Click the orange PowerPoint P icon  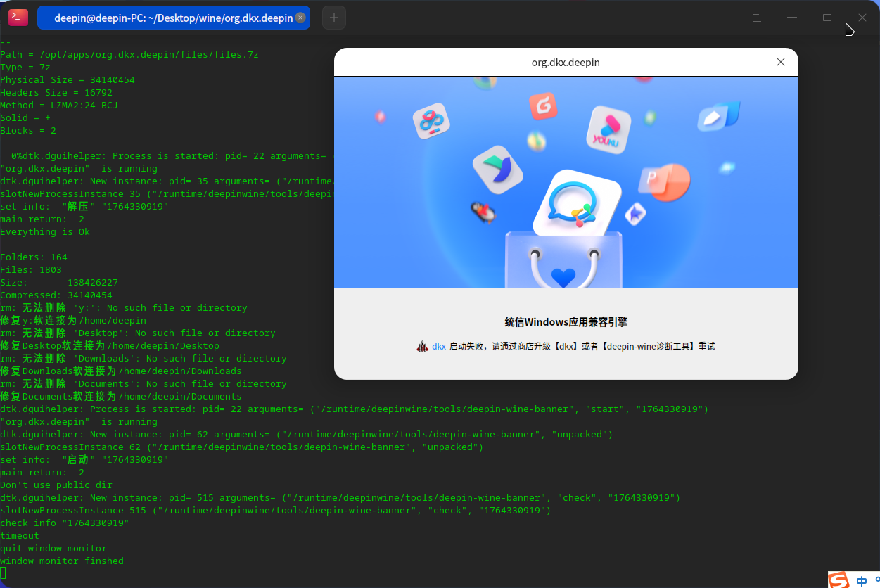[665, 181]
